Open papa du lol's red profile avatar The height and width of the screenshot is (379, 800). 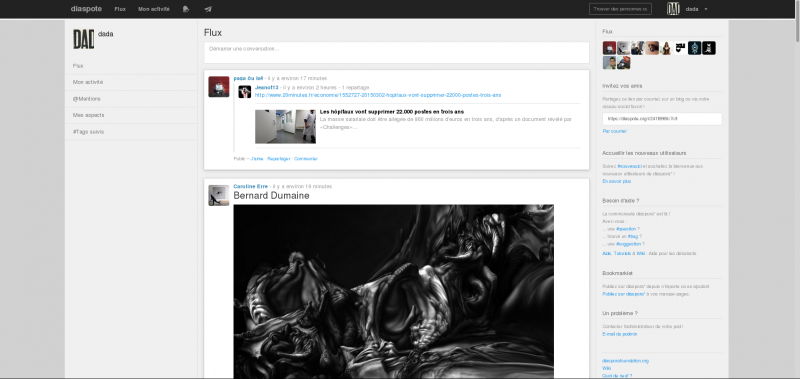tap(219, 87)
